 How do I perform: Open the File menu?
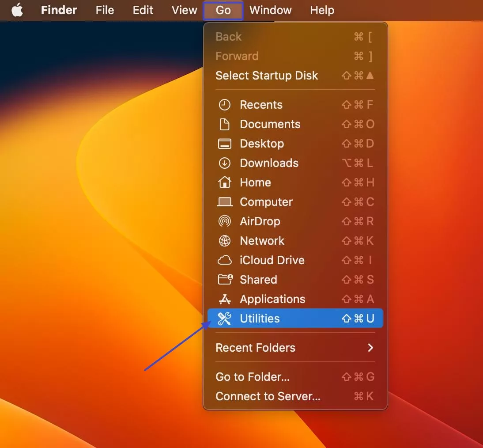tap(105, 10)
